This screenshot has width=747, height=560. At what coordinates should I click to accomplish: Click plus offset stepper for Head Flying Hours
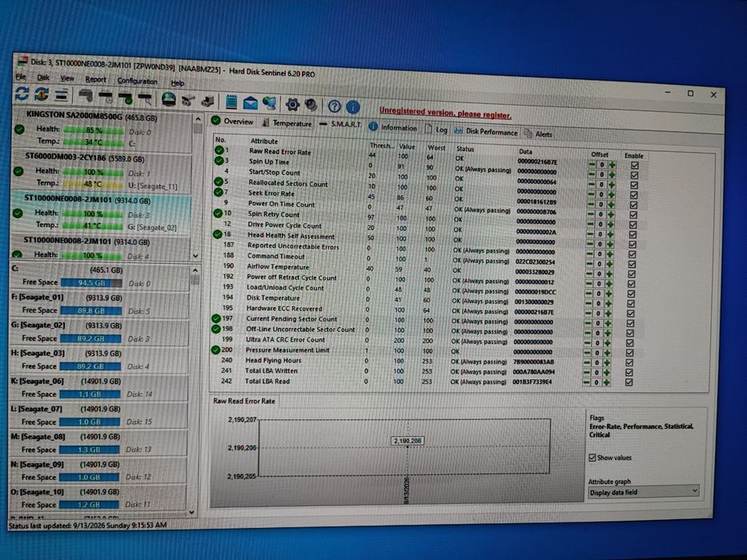pos(607,363)
